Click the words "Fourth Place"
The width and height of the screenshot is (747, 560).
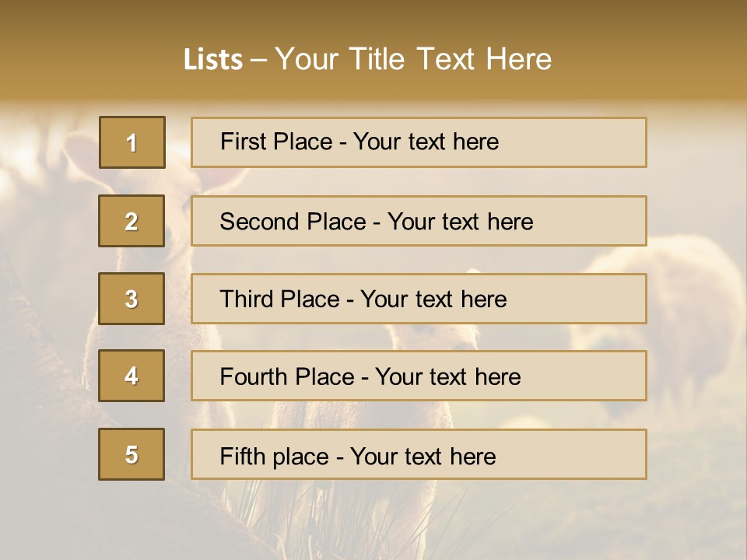pyautogui.click(x=287, y=377)
